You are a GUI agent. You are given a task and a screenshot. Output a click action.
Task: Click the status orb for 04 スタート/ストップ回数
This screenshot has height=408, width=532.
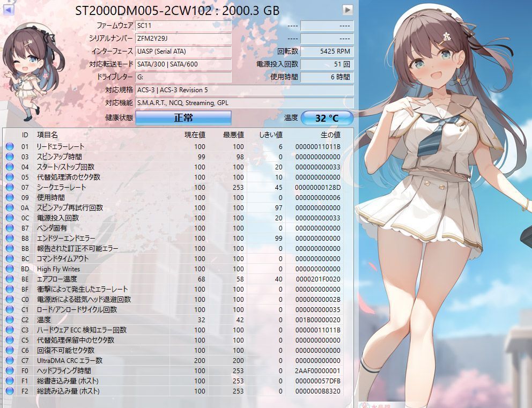(10, 167)
